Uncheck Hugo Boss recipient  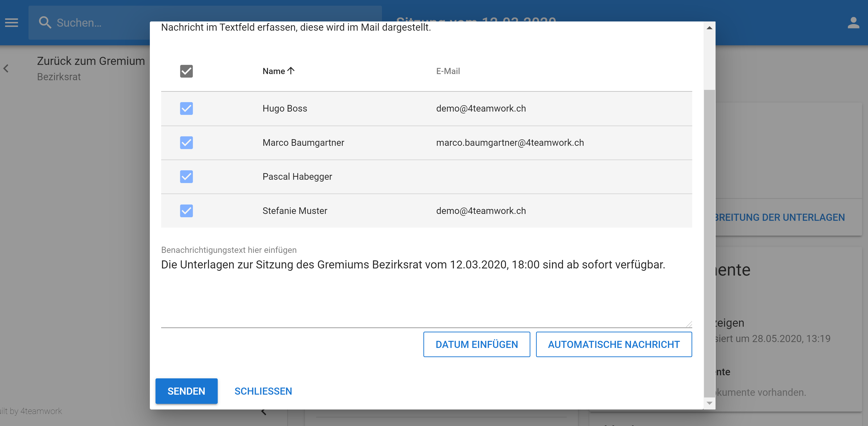point(186,109)
